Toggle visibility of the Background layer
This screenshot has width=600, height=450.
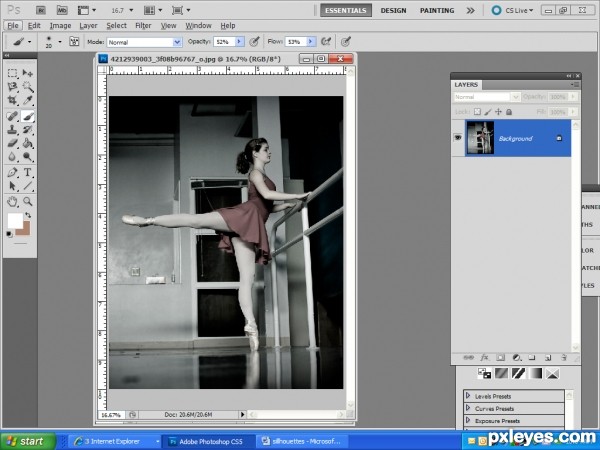pyautogui.click(x=458, y=138)
